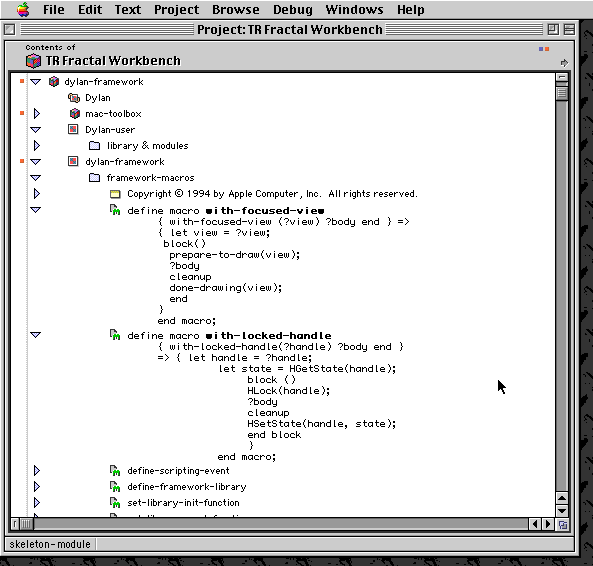This screenshot has width=593, height=566.
Task: Click the mac-toolbox cube icon
Action: 75,113
